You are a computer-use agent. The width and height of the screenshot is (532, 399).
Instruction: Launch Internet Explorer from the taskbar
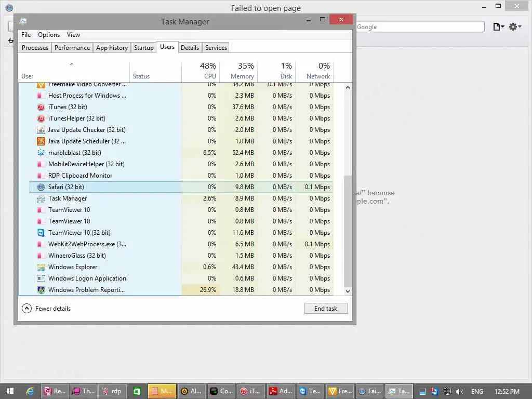click(x=30, y=391)
